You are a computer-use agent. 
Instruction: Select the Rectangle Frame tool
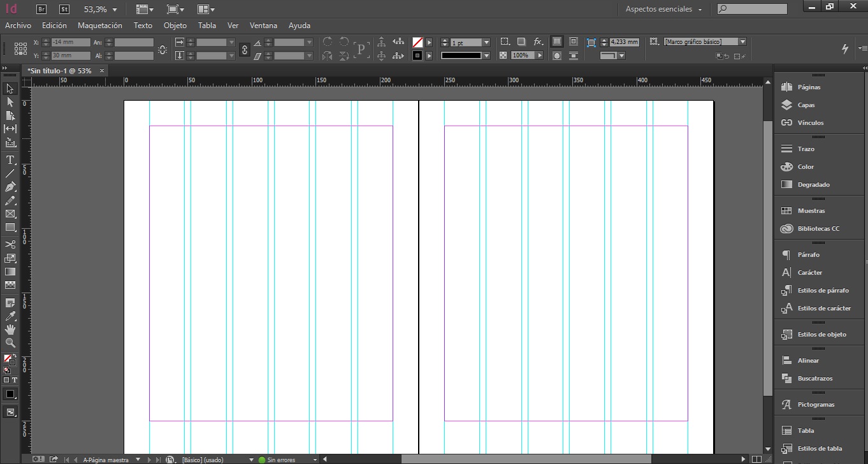tap(10, 214)
